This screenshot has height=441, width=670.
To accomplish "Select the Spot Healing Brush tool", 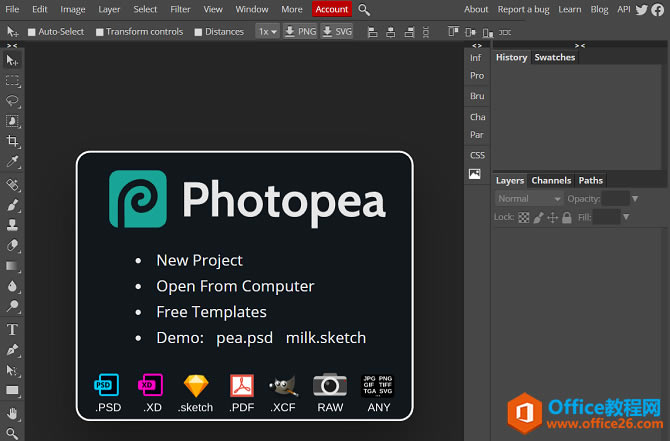I will (12, 185).
